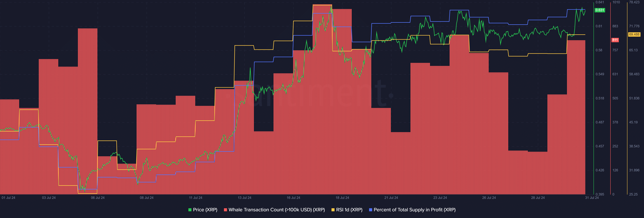Click the 23 Jul 24 date label
644x218 pixels.
pos(440,198)
